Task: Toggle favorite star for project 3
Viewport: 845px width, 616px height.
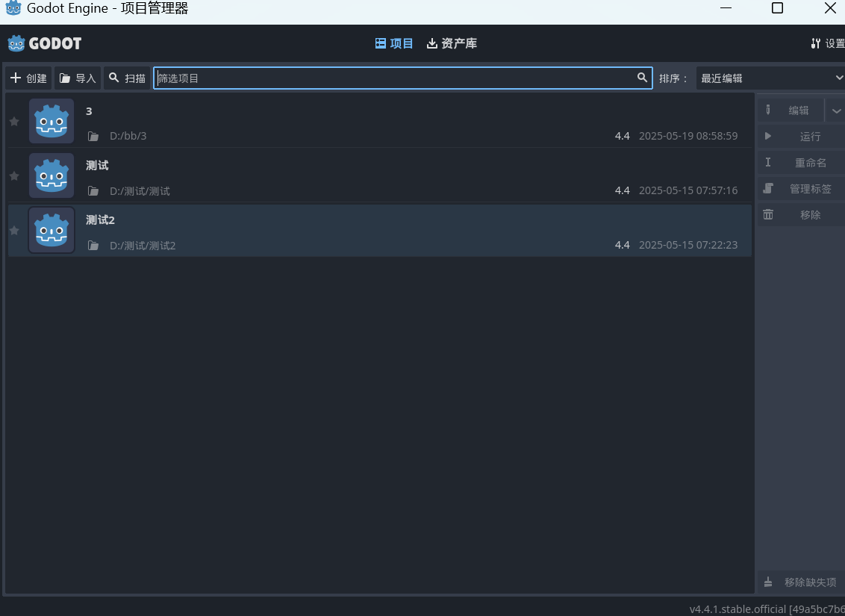Action: (x=14, y=122)
